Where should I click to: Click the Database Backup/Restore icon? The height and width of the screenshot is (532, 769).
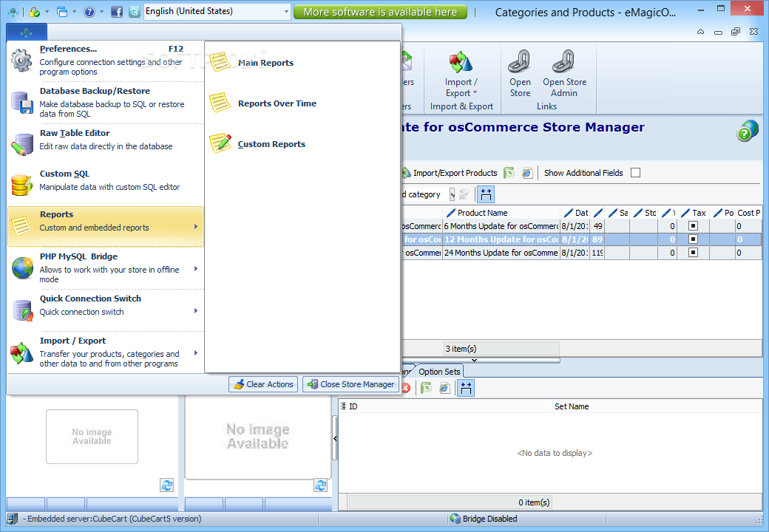[x=21, y=103]
